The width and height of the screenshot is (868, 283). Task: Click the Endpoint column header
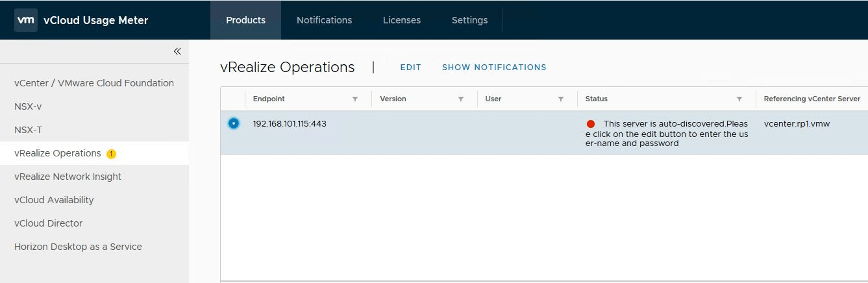click(269, 99)
